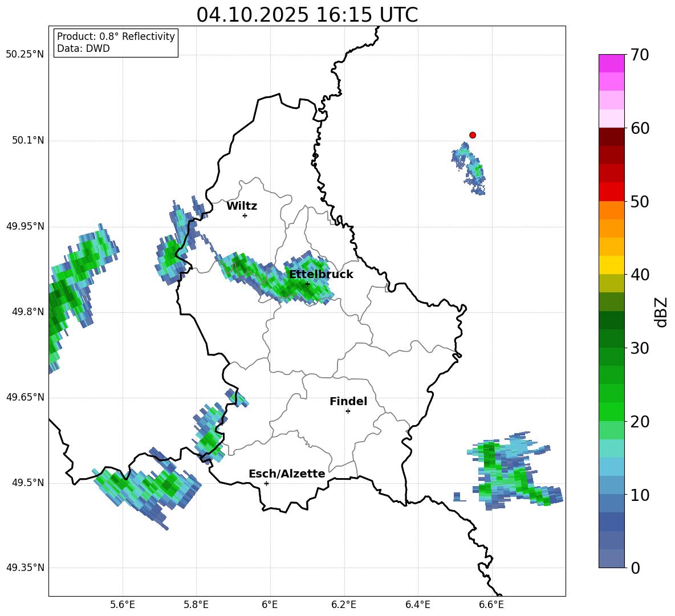Click latitude label 49.65°N
Screen dimensions: 675x616
pyautogui.click(x=25, y=397)
